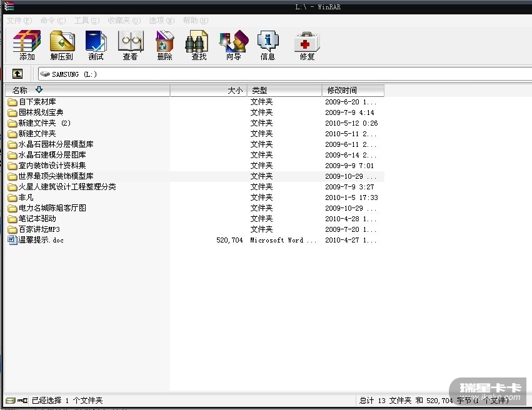Click the total summary text in status bar

click(434, 401)
